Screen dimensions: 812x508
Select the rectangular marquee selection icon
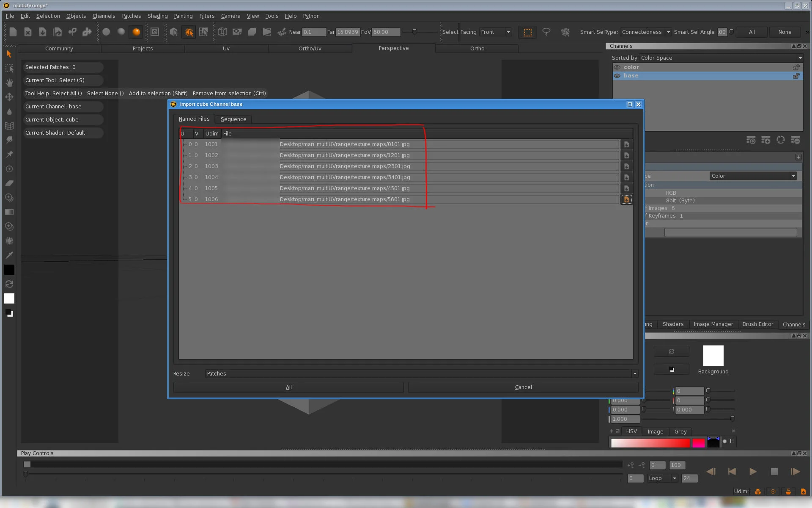[528, 32]
